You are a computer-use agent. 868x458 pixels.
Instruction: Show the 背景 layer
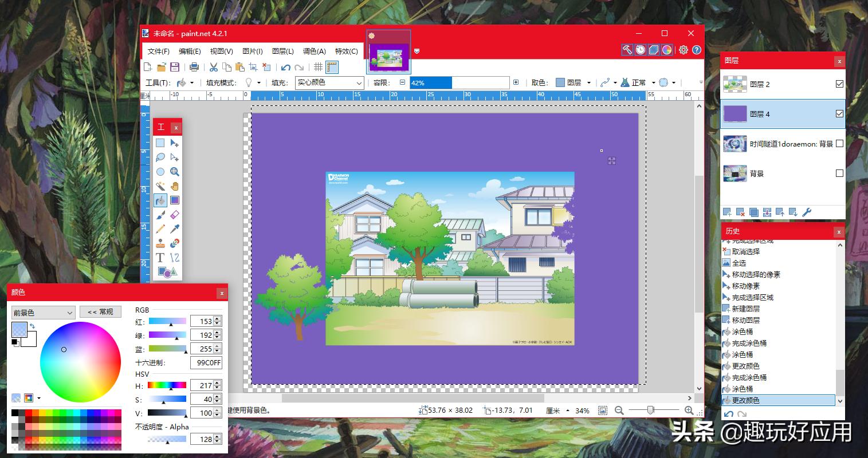tap(839, 173)
